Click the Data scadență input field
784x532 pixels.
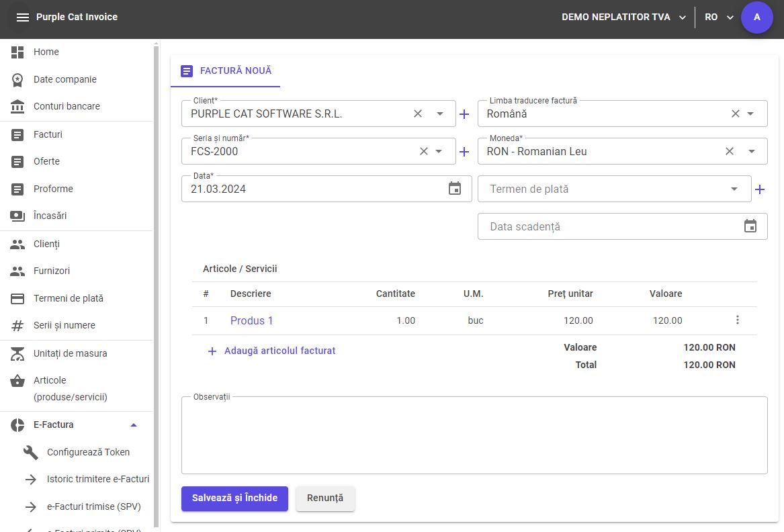(622, 226)
